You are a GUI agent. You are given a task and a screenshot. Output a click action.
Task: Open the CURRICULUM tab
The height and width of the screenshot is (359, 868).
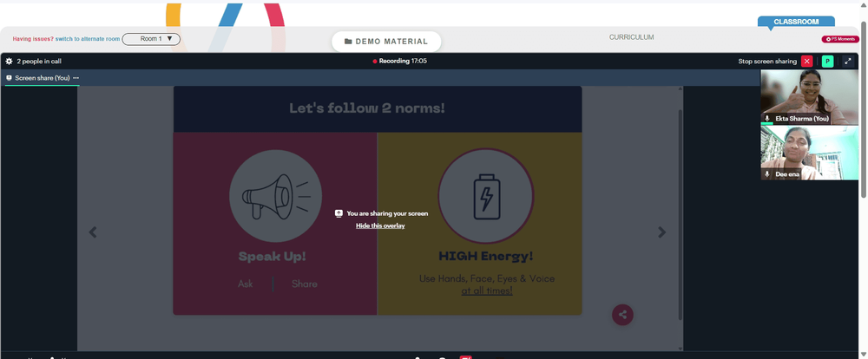click(x=632, y=37)
